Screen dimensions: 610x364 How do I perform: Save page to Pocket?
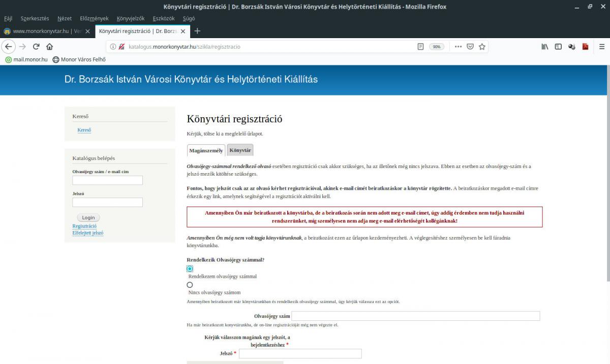point(470,46)
